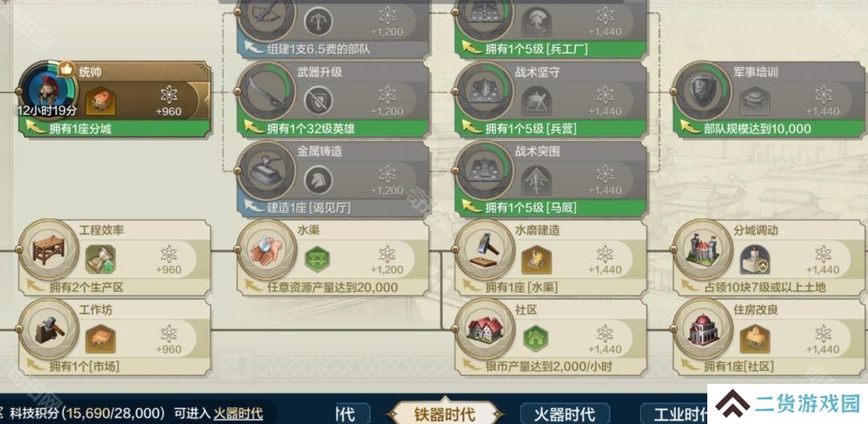Click the 战术突围 research progress ring
Screen dimensions: 868x424
tap(484, 169)
